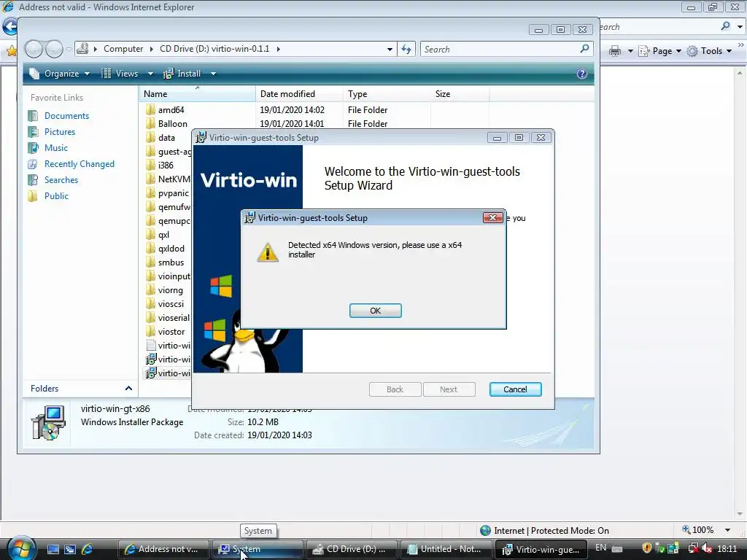Select CD Drive (D:) breadcrumb segment
Viewport: 747px width, 560px height.
[214, 49]
